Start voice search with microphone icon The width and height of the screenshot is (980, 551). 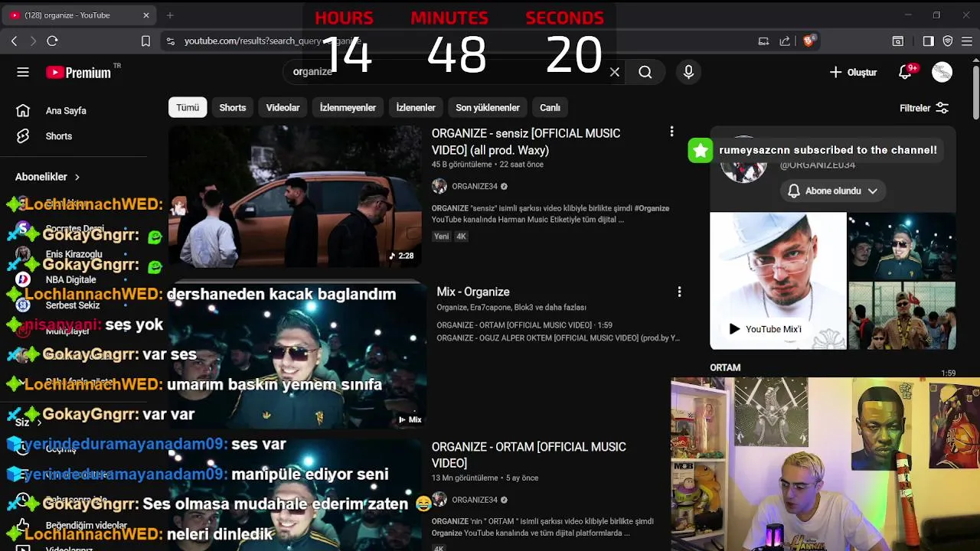coord(688,72)
